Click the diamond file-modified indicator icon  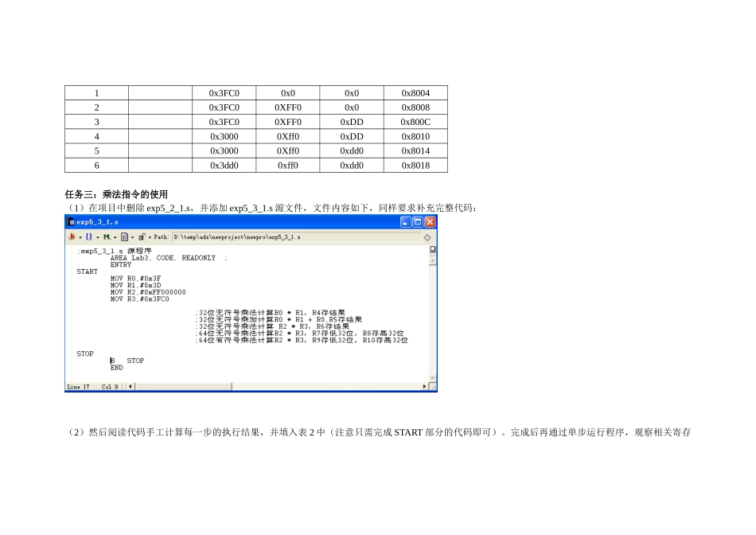click(x=427, y=237)
